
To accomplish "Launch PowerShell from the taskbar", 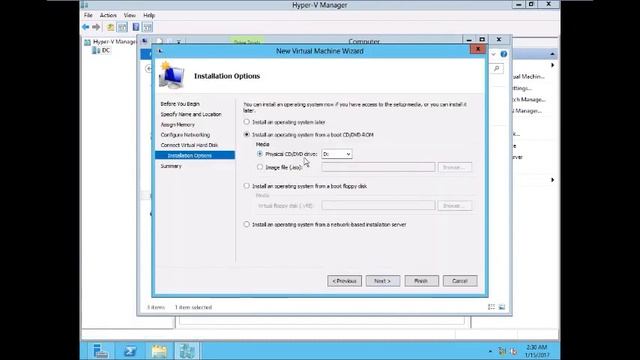I will pos(130,351).
